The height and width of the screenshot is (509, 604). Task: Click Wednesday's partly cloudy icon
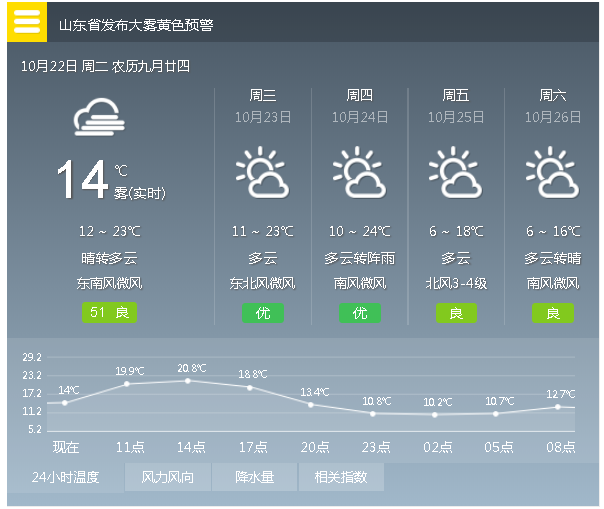262,172
